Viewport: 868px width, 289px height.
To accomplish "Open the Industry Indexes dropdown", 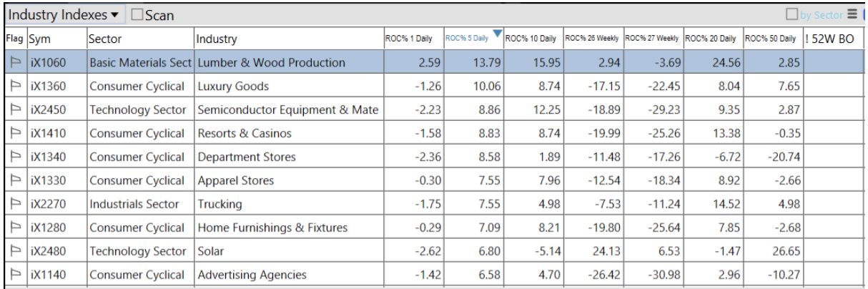I will coord(64,14).
